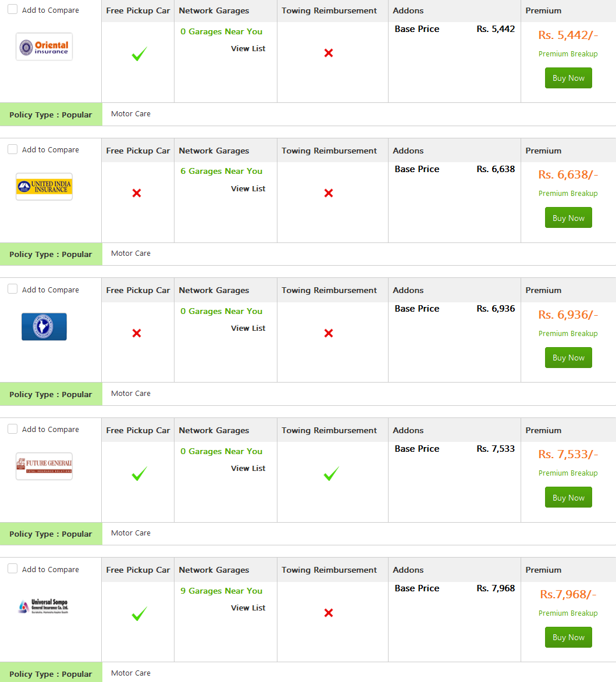This screenshot has width=616, height=682.
Task: Click the Universal Sompo logo
Action: click(x=44, y=606)
